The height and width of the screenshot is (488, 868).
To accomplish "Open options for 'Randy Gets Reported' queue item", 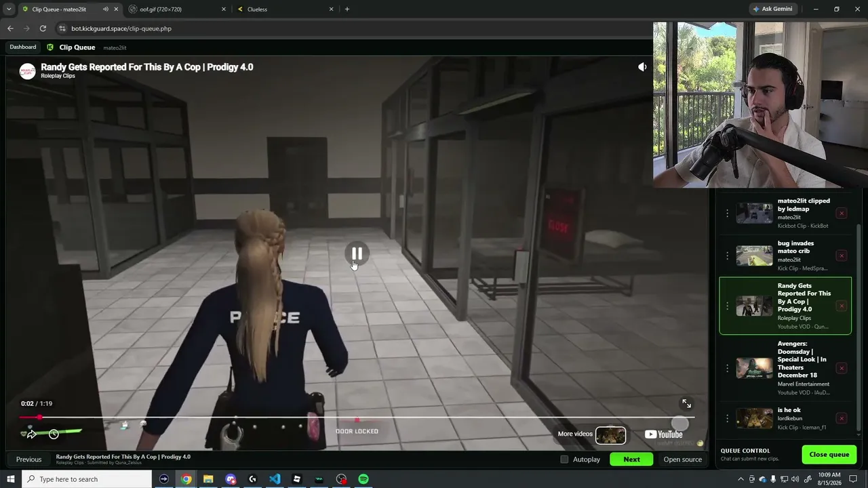I will click(x=727, y=306).
